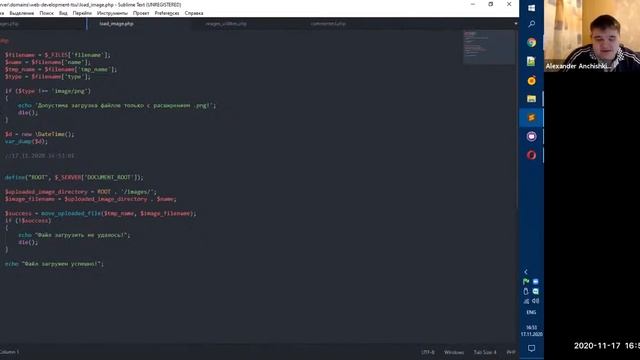640x360 pixels.
Task: Click Alexander Anchishkin's webcam video
Action: tap(592, 36)
